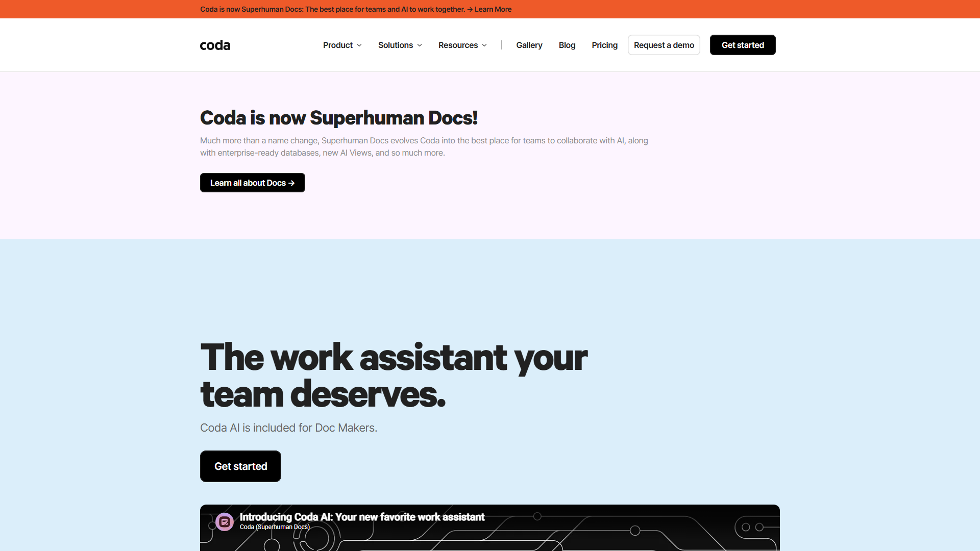Click 'Coda AI is included for Doc Makers.' text

point(289,428)
